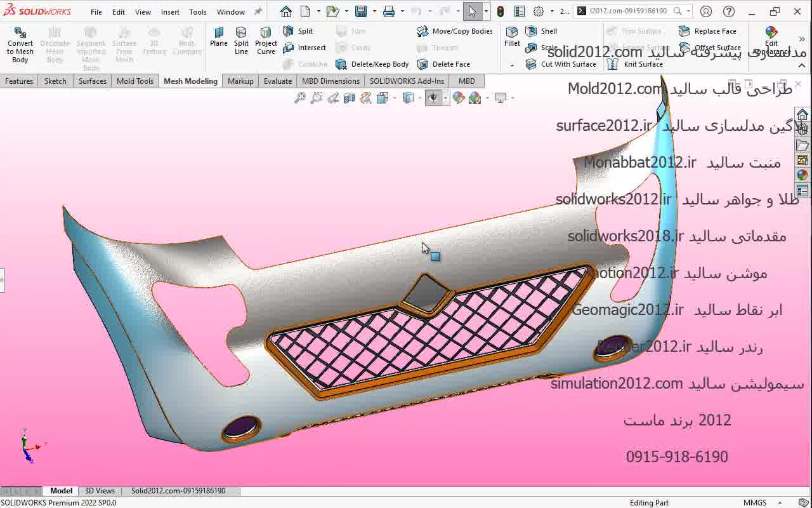Select the Delete Face tool
Screen dimensions: 812x508
[x=443, y=64]
